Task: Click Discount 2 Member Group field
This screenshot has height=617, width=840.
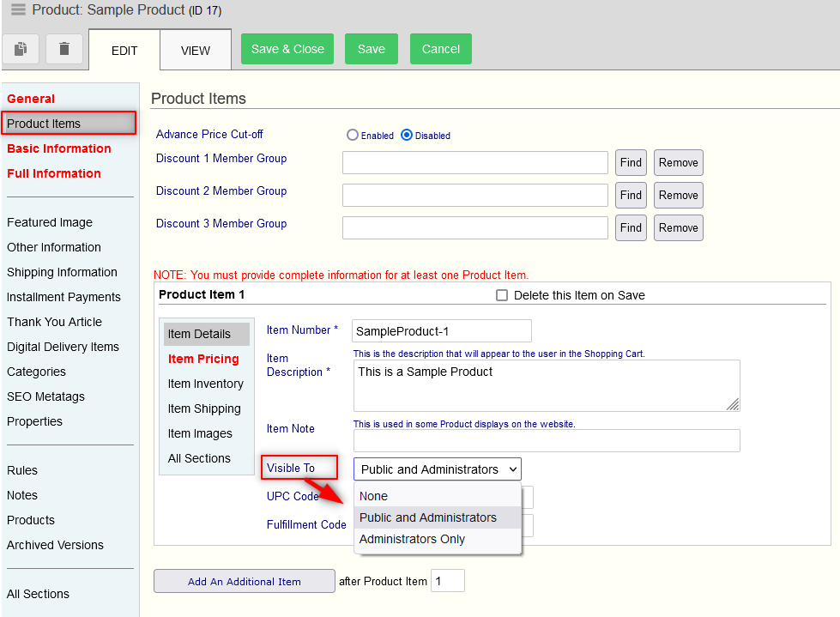Action: pos(475,196)
